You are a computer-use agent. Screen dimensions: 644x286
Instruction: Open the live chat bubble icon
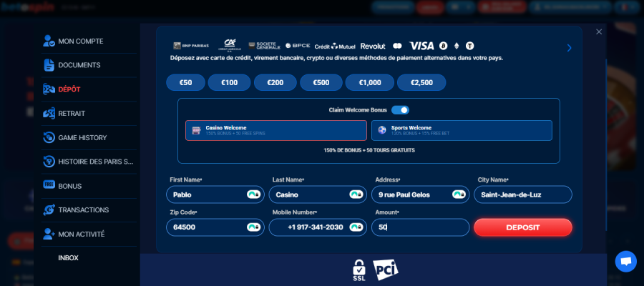click(x=625, y=262)
